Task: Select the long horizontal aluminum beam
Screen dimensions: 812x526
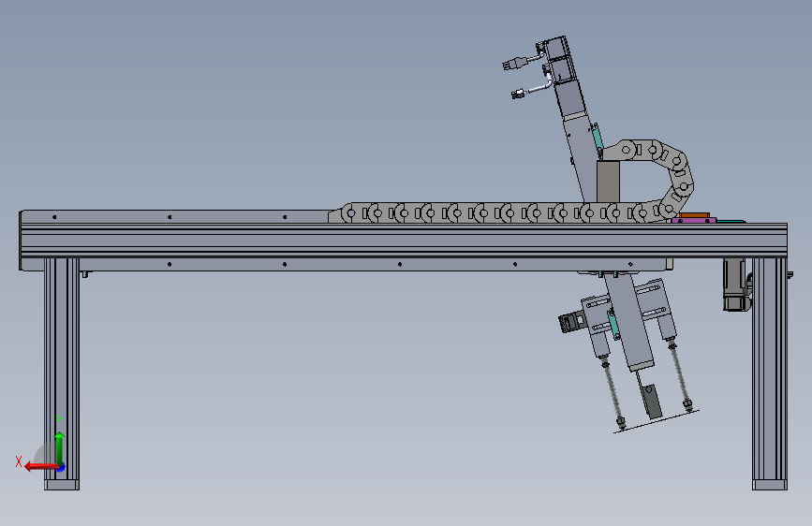Action: pos(404,240)
